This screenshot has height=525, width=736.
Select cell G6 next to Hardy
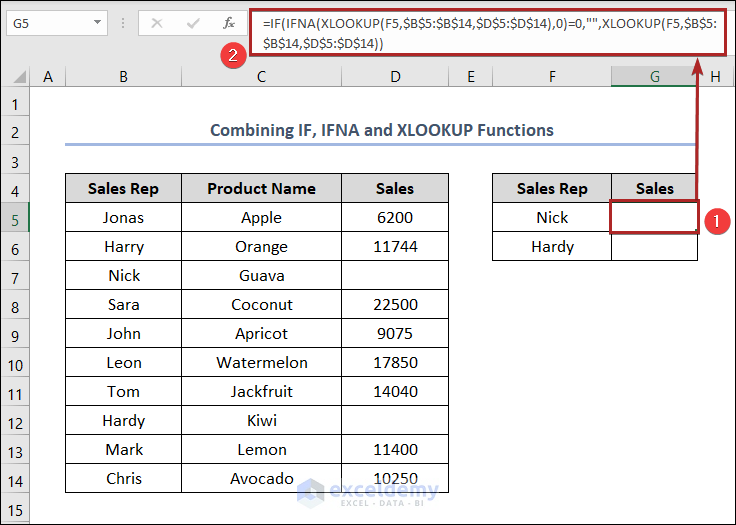[x=654, y=246]
